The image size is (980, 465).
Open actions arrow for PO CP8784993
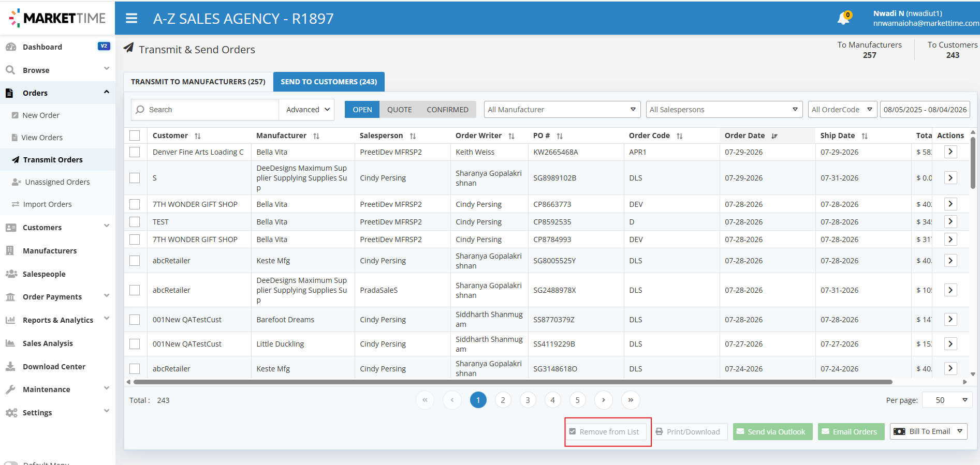tap(950, 239)
